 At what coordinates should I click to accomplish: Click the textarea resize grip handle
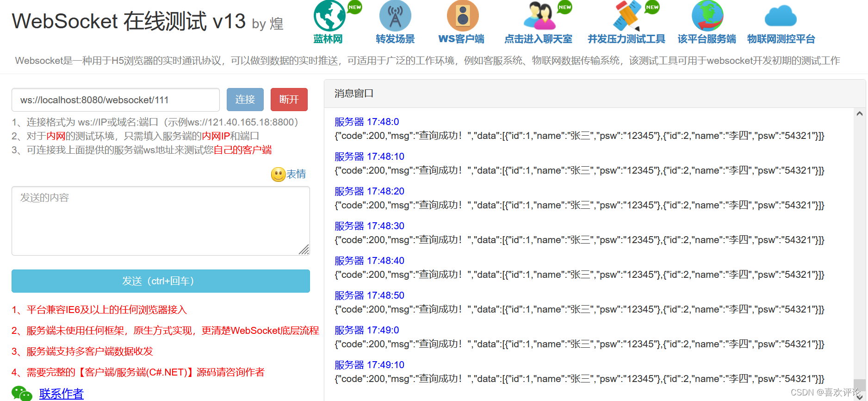(x=304, y=250)
